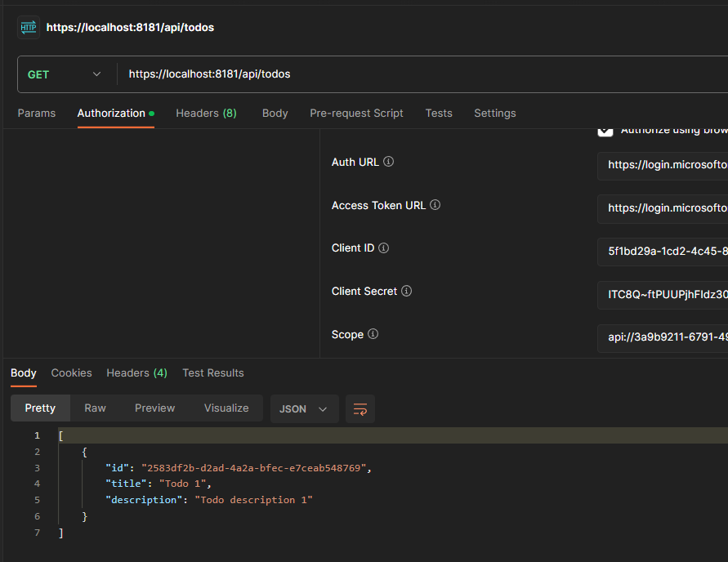
Task: Open the request Headers (8) tab
Action: click(x=206, y=114)
